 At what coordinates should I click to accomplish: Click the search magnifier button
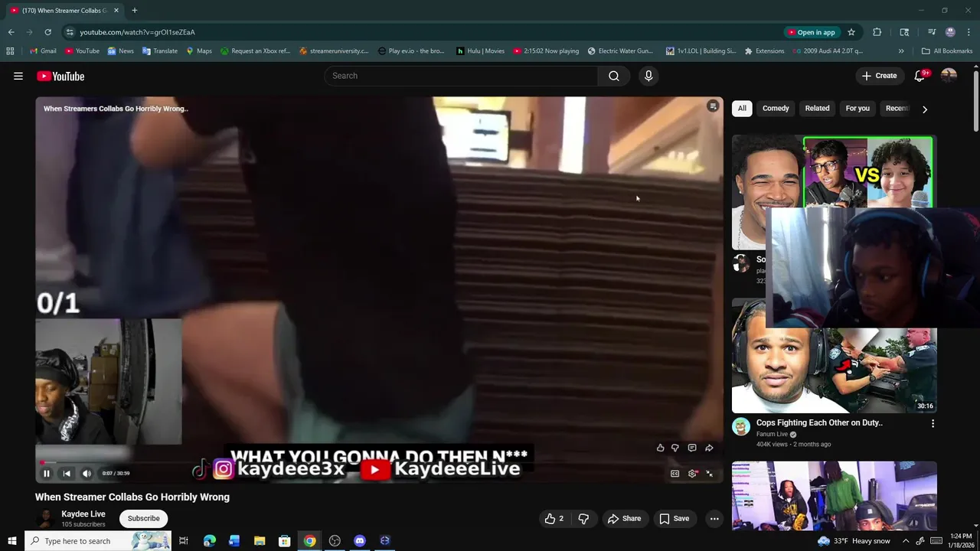click(613, 76)
